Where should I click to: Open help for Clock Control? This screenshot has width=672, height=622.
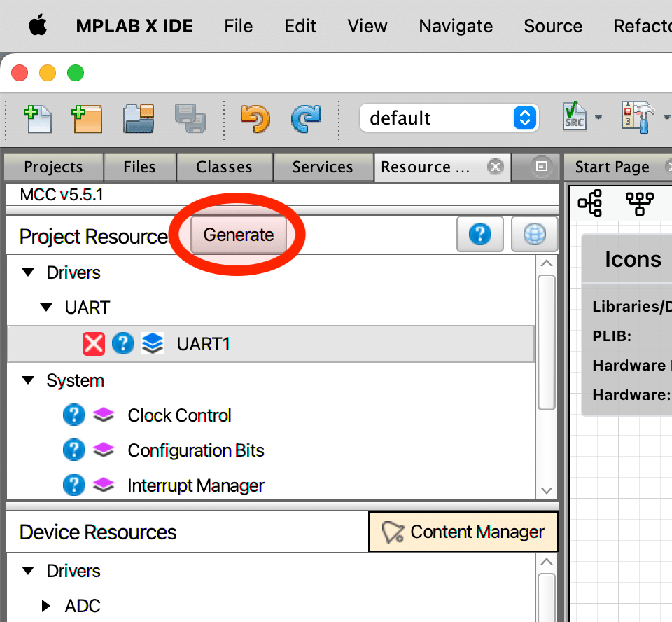(x=74, y=415)
